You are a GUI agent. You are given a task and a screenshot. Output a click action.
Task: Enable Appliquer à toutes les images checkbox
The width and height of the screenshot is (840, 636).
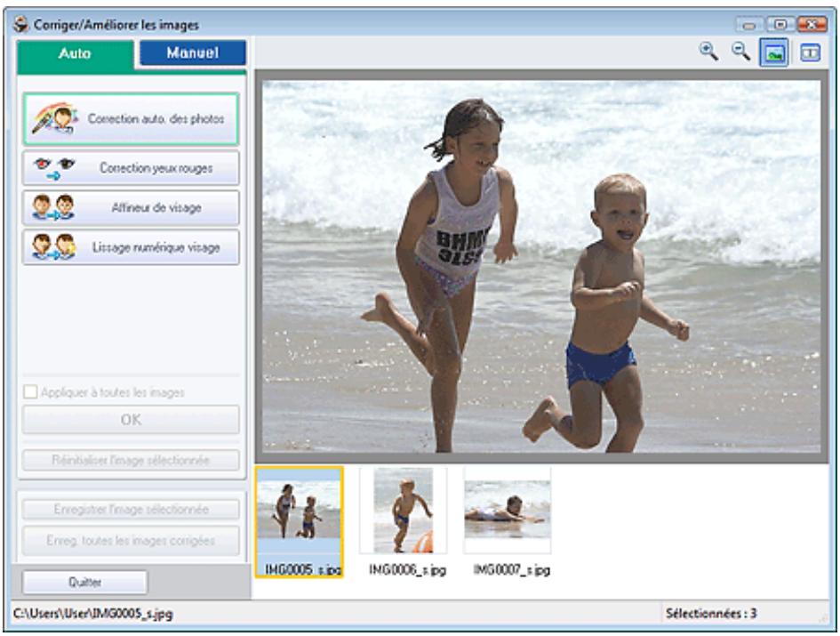pyautogui.click(x=30, y=392)
